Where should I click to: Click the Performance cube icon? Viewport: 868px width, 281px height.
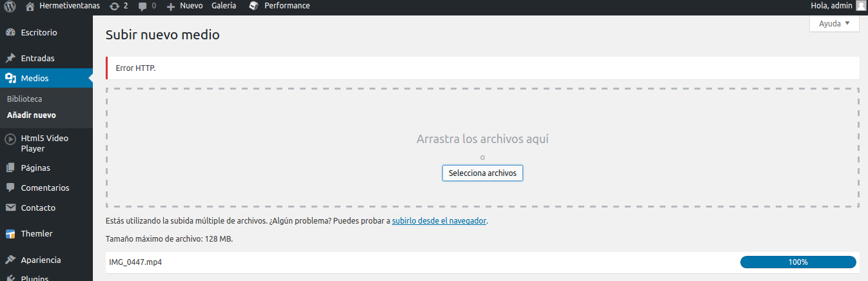coord(253,6)
